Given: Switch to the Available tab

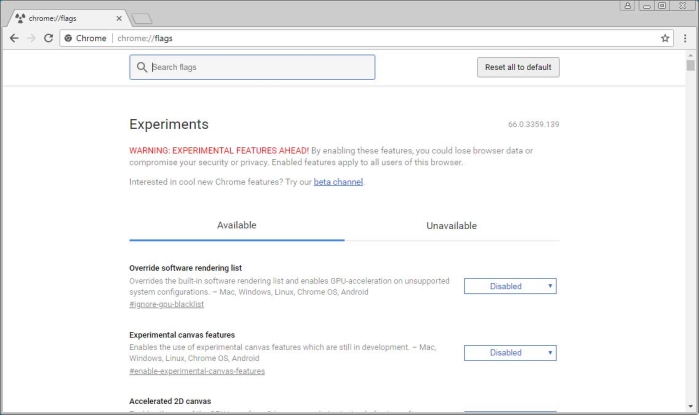Looking at the screenshot, I should pyautogui.click(x=237, y=226).
